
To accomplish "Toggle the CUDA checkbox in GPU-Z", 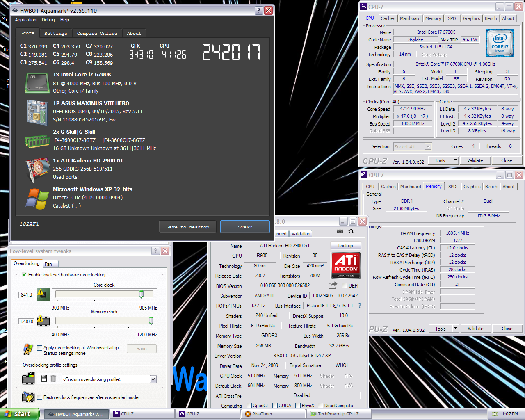I will 275,406.
